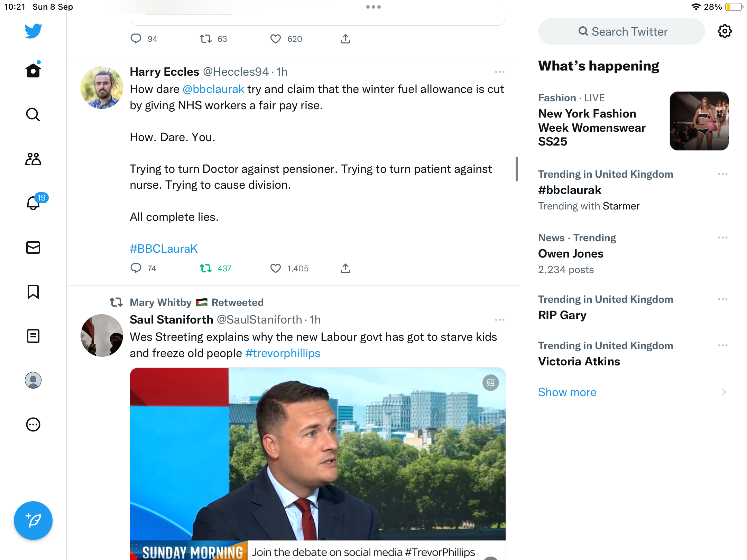This screenshot has width=747, height=560.
Task: Open options for the #bbclaurak trend
Action: (722, 174)
